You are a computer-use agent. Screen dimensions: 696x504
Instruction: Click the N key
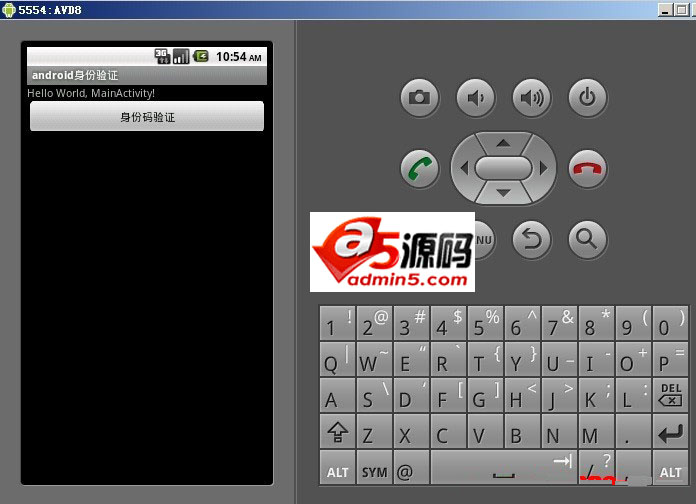[559, 431]
